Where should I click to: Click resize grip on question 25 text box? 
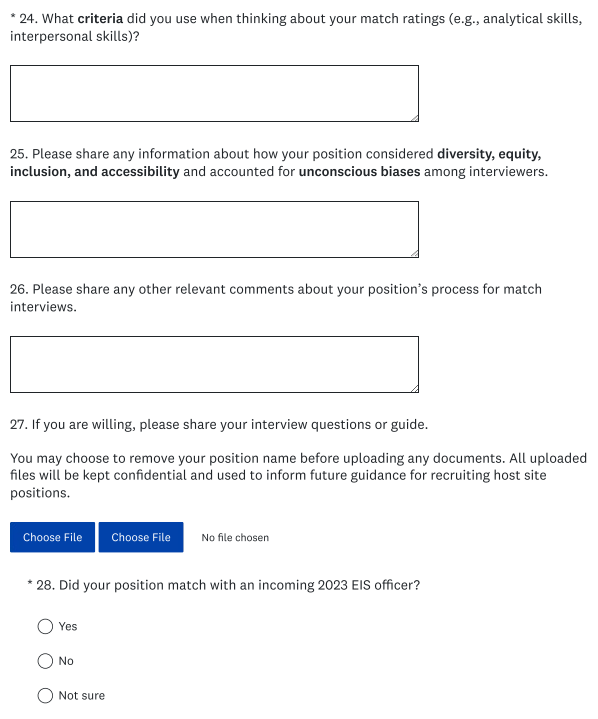click(x=415, y=254)
